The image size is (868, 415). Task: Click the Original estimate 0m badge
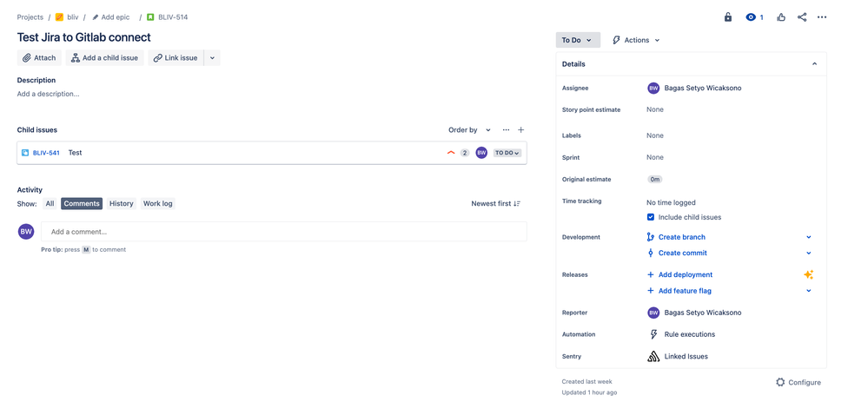[x=655, y=179]
